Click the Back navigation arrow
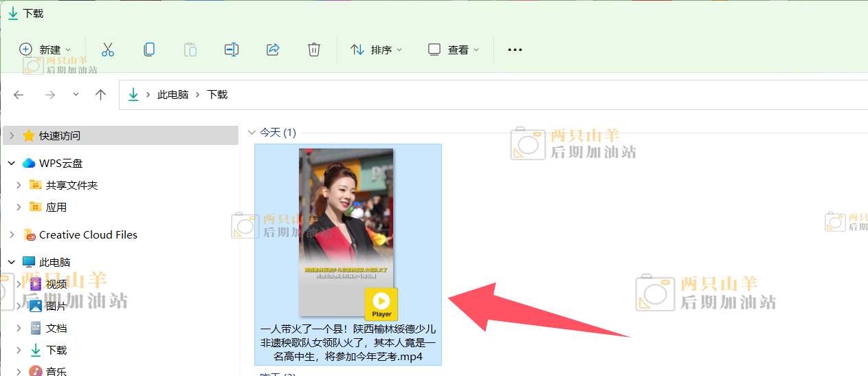This screenshot has height=376, width=868. click(x=19, y=95)
